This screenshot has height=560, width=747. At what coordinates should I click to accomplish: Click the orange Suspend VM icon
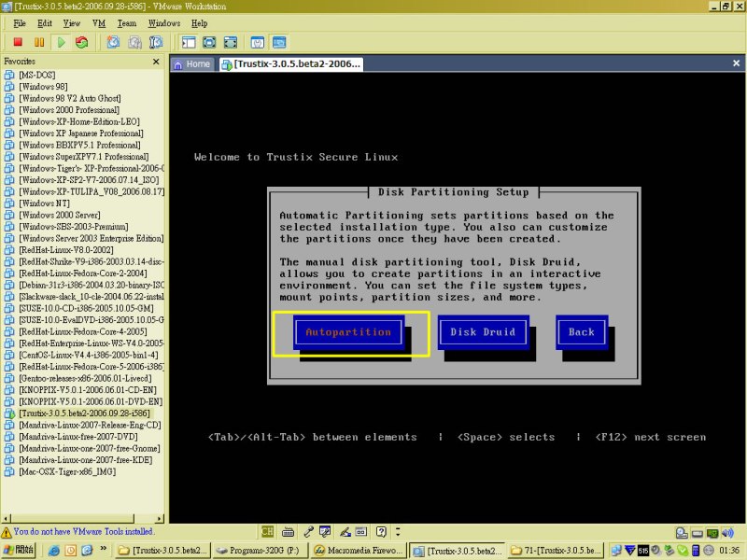point(39,42)
